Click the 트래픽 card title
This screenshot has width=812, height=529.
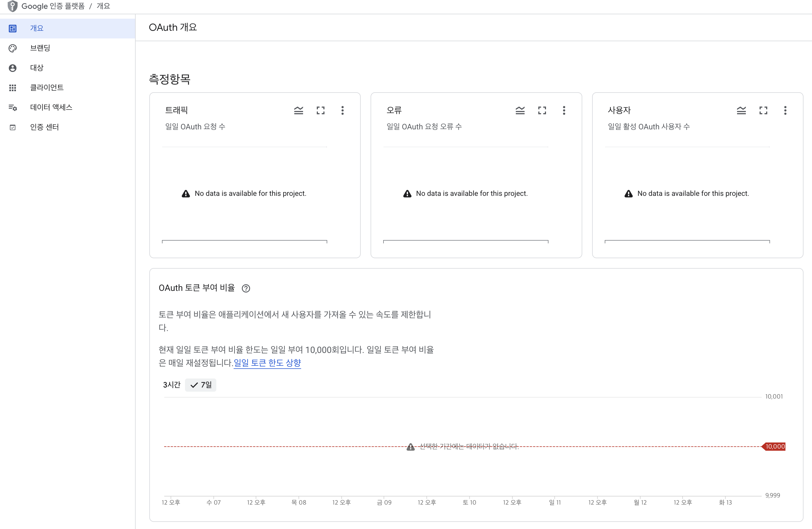(177, 110)
